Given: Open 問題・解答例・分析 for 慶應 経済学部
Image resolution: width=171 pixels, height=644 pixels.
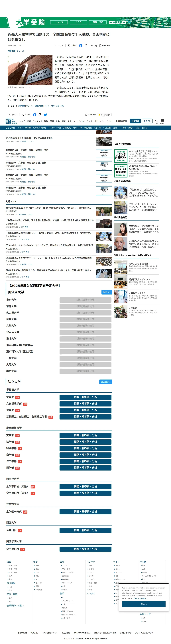Looking at the screenshot, I should (85, 448).
